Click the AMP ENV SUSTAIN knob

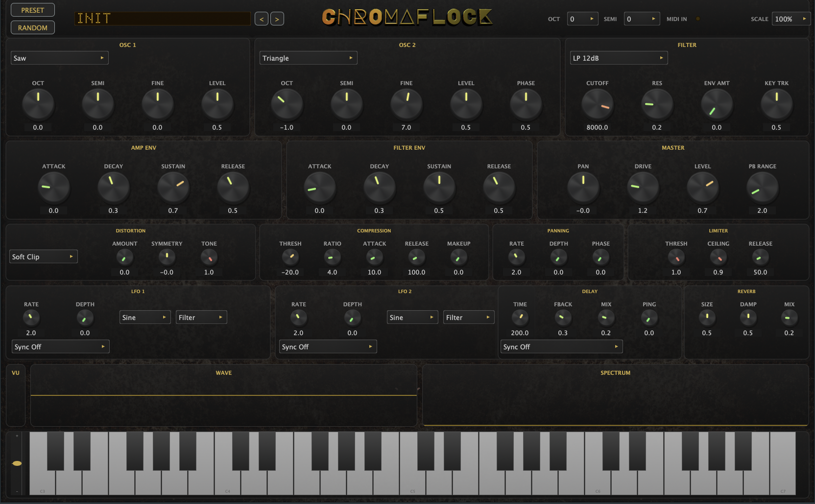tap(173, 187)
